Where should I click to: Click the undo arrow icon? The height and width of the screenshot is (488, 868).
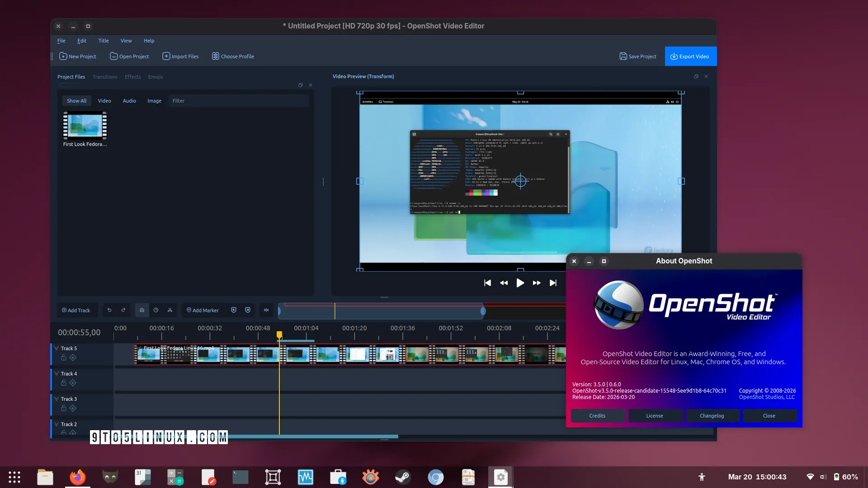(109, 310)
